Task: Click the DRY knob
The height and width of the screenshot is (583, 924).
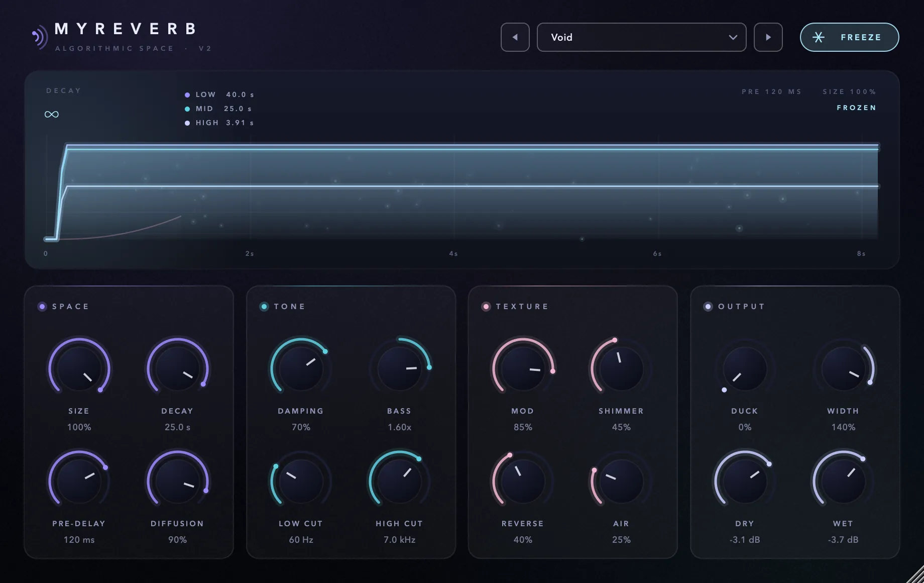Action: tap(745, 481)
